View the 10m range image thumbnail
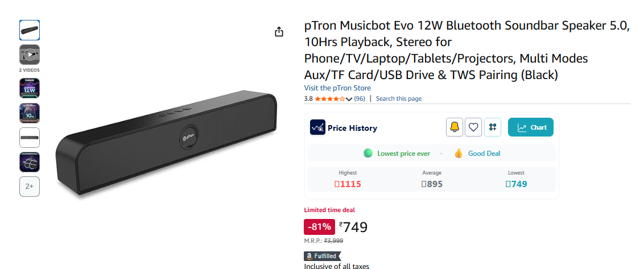644x269 pixels. (x=30, y=113)
